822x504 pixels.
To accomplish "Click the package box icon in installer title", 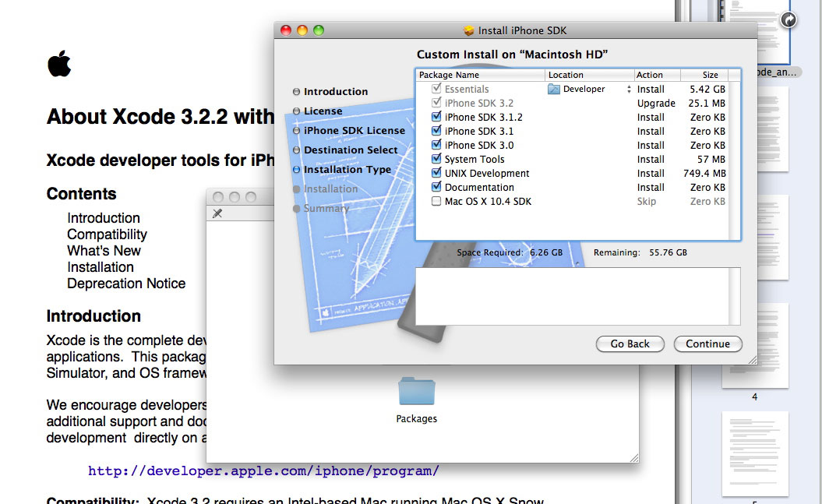I will [x=469, y=31].
